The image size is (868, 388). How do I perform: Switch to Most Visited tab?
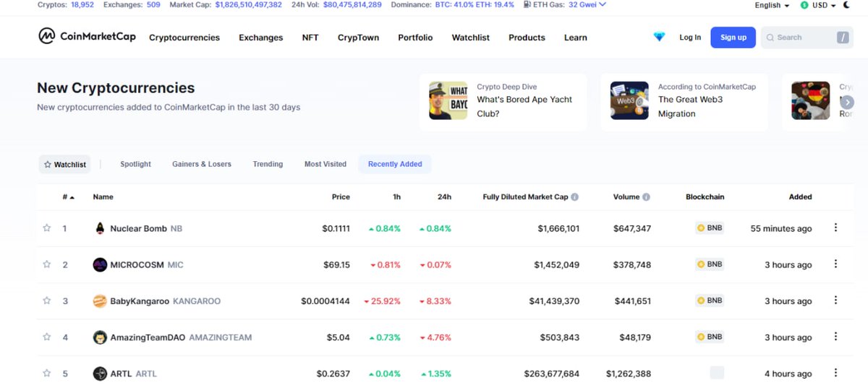pyautogui.click(x=325, y=164)
